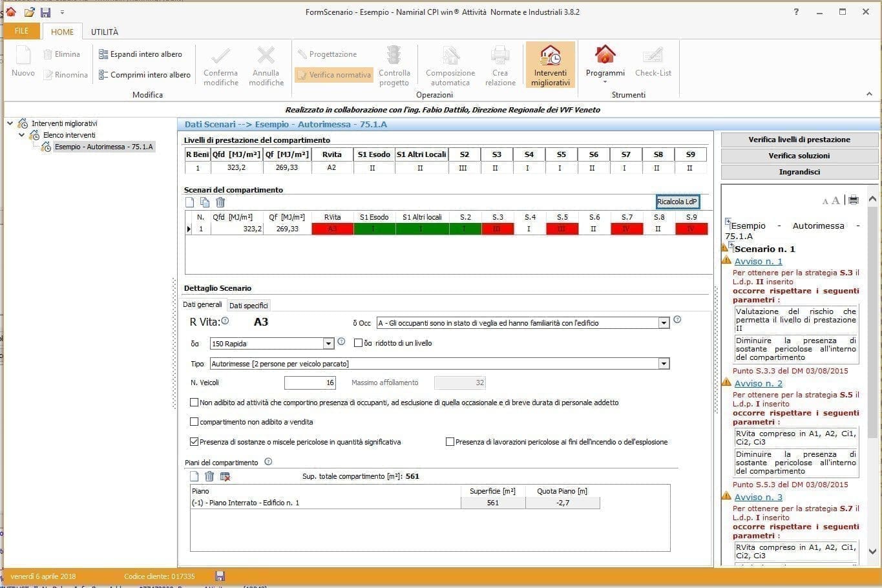Uncheck Presenza di sostanze o miscele pericolose
The image size is (882, 588).
pos(194,442)
